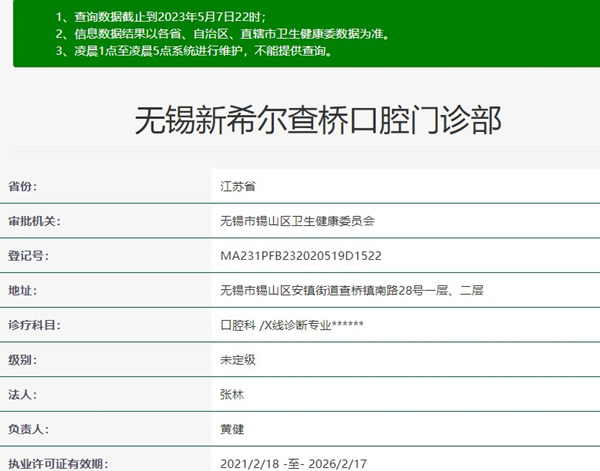The image size is (600, 471).
Task: Click the 诊疗科目 label
Action: (x=34, y=325)
